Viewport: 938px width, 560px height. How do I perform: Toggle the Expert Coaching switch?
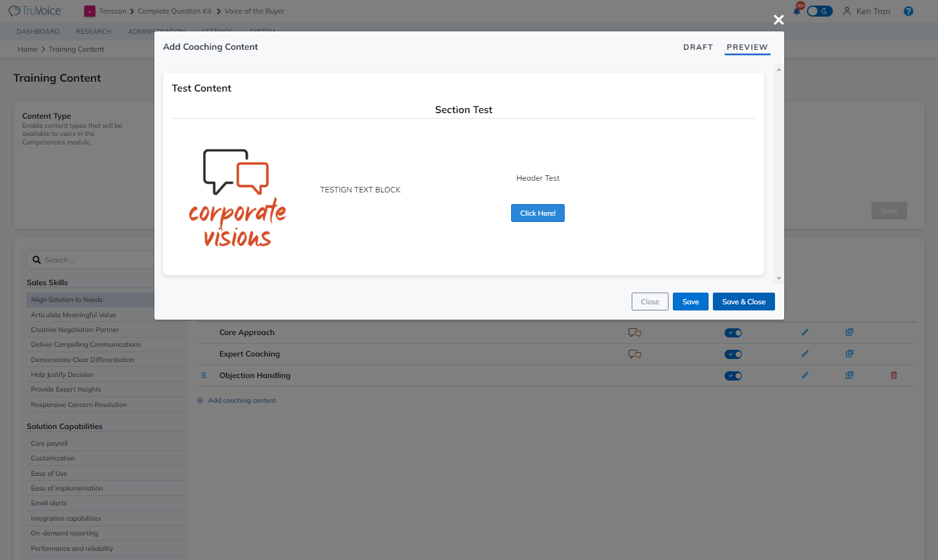(x=733, y=354)
